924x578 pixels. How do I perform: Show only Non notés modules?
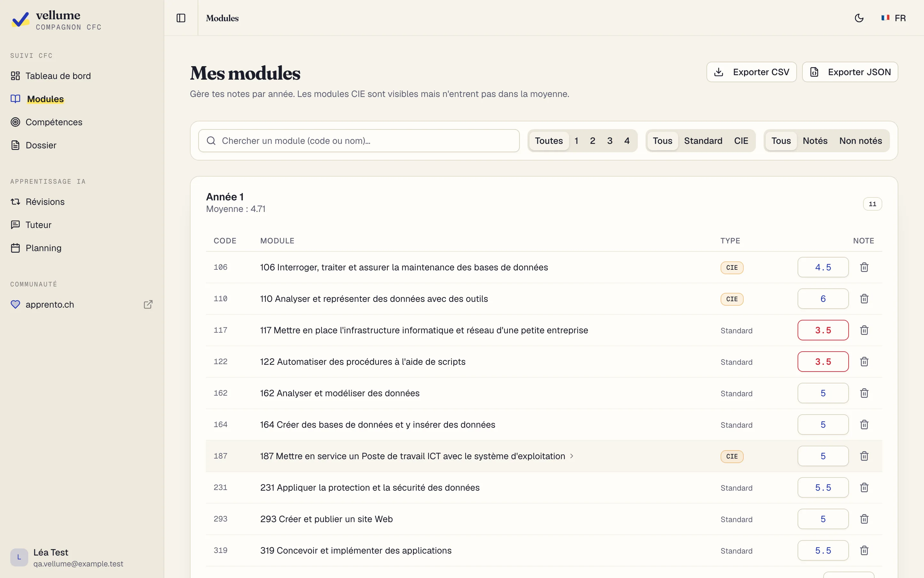[860, 141]
